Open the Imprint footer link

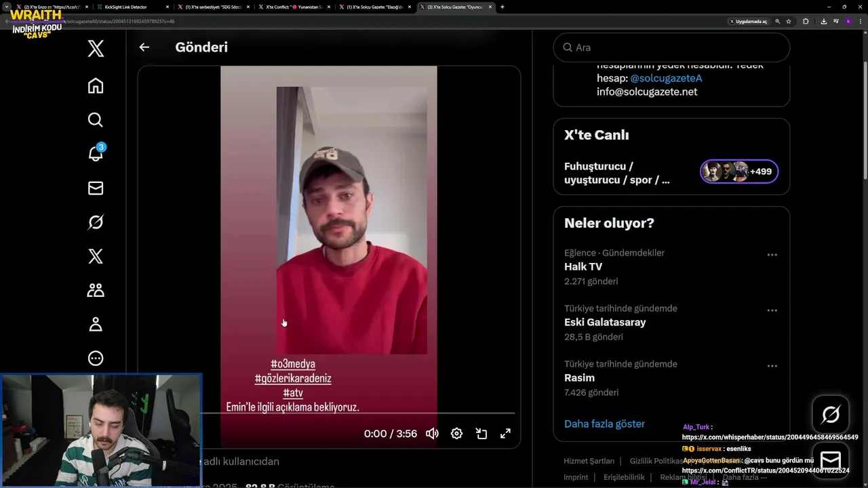coord(576,477)
